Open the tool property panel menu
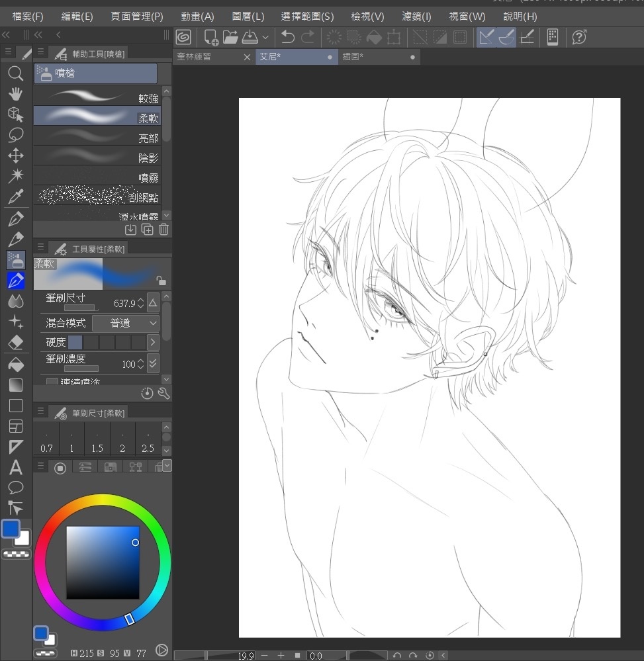The height and width of the screenshot is (661, 644). (41, 247)
